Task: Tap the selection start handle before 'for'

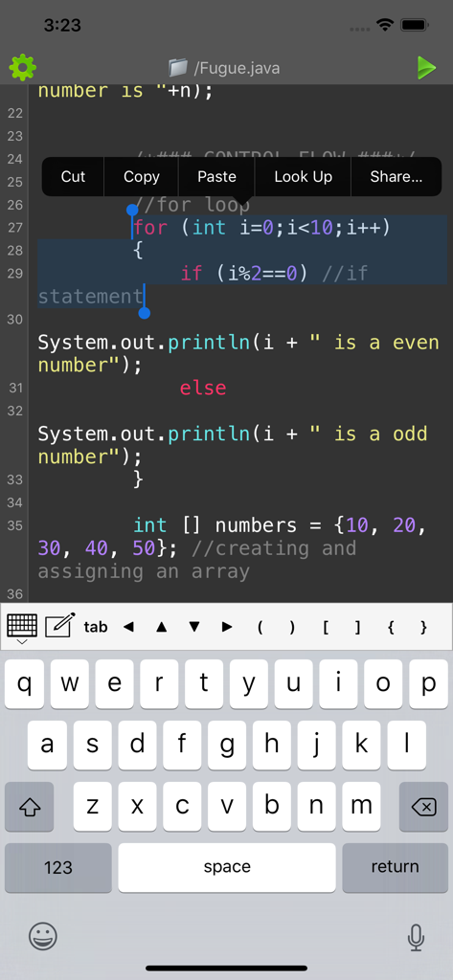Action: pyautogui.click(x=132, y=210)
